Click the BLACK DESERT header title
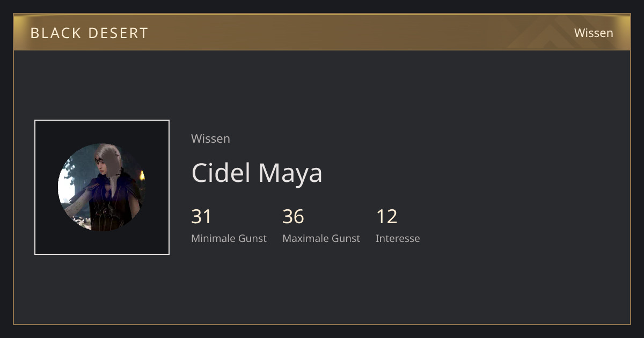This screenshot has height=338, width=644. point(89,33)
